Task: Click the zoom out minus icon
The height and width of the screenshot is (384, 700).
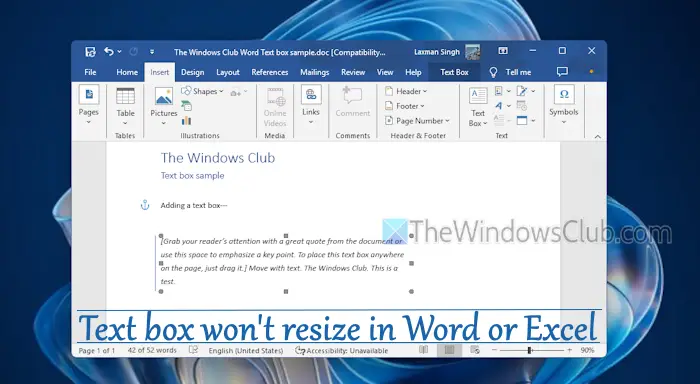Action: pos(494,350)
